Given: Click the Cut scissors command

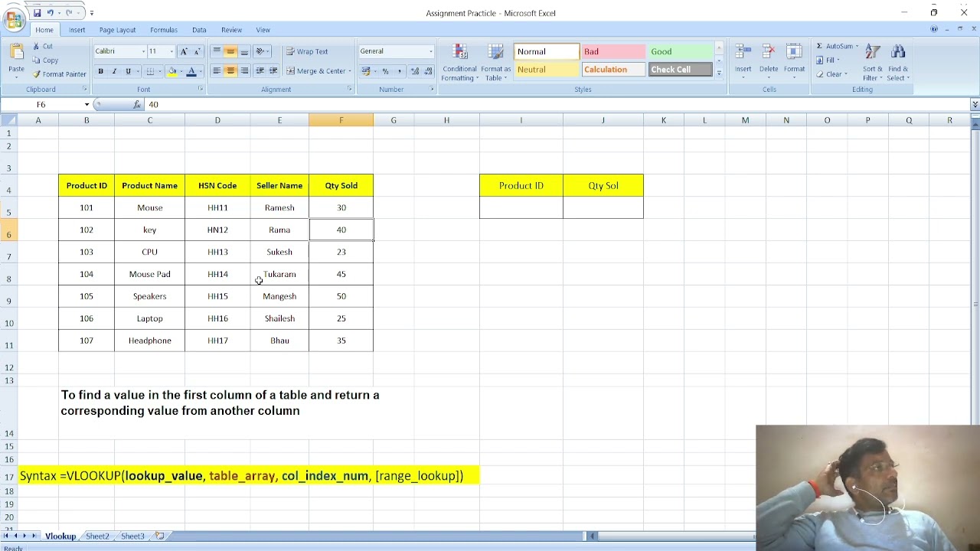Looking at the screenshot, I should [x=43, y=47].
